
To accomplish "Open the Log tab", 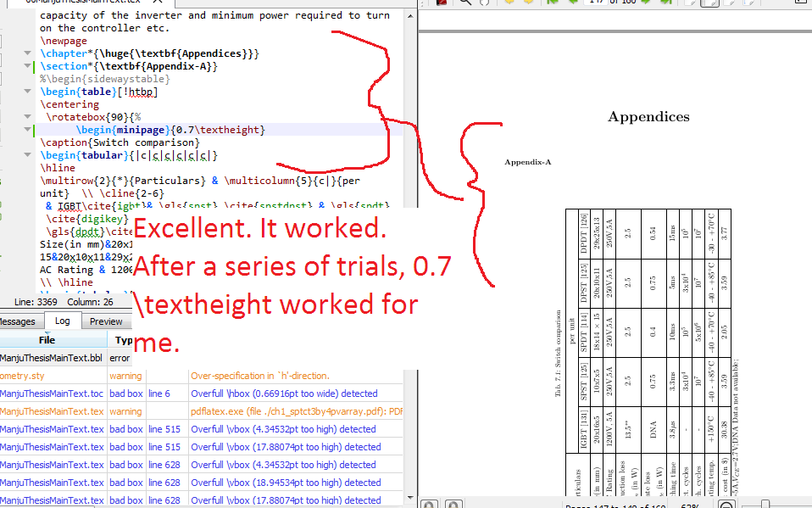I will (x=63, y=321).
